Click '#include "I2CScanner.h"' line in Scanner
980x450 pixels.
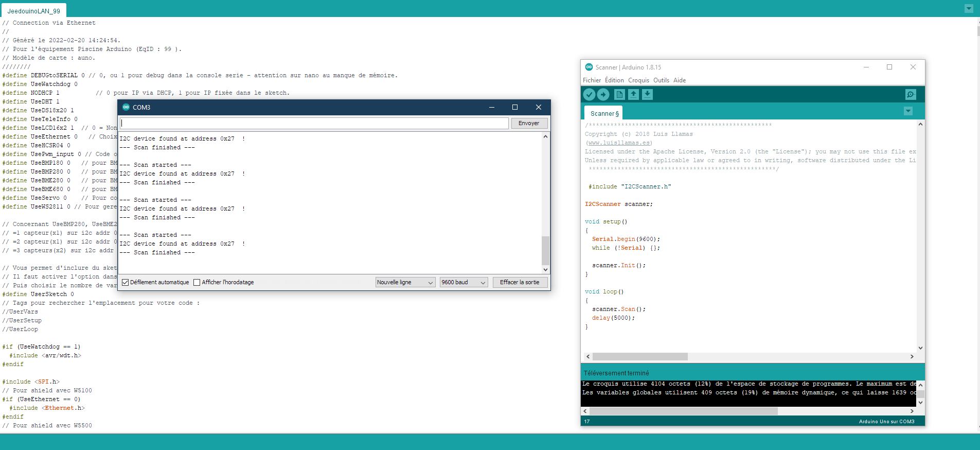630,186
